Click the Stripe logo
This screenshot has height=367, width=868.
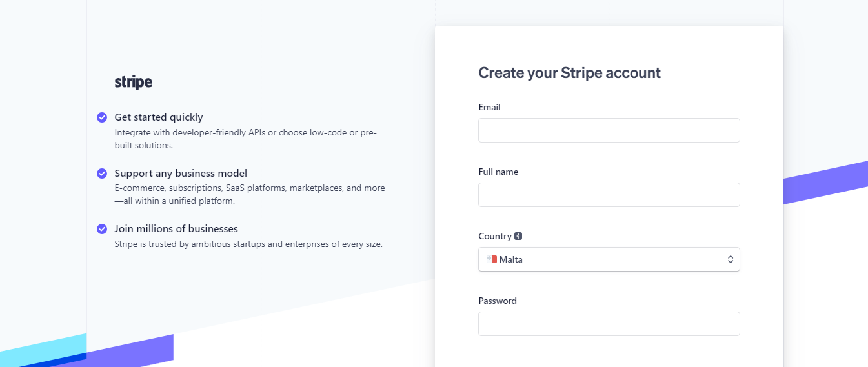tap(133, 82)
